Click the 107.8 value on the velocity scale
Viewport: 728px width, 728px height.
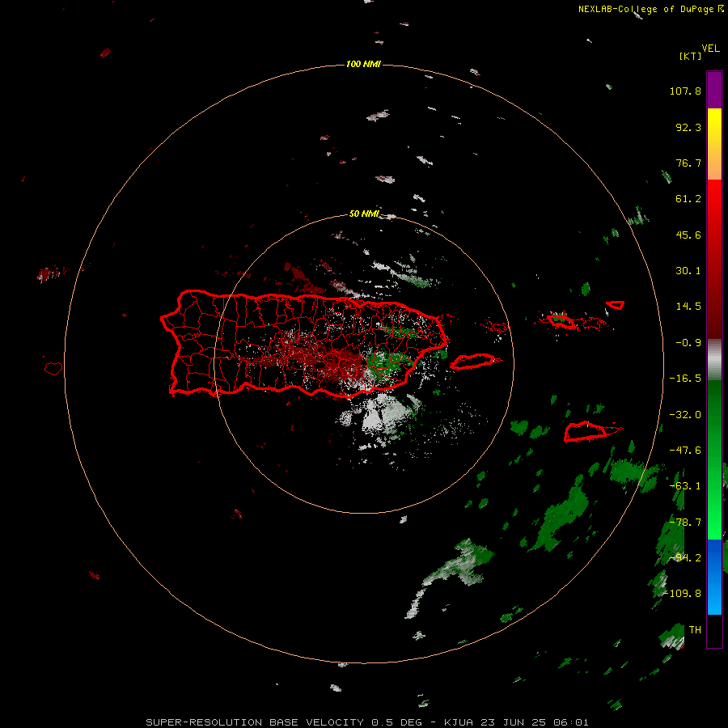coord(685,91)
